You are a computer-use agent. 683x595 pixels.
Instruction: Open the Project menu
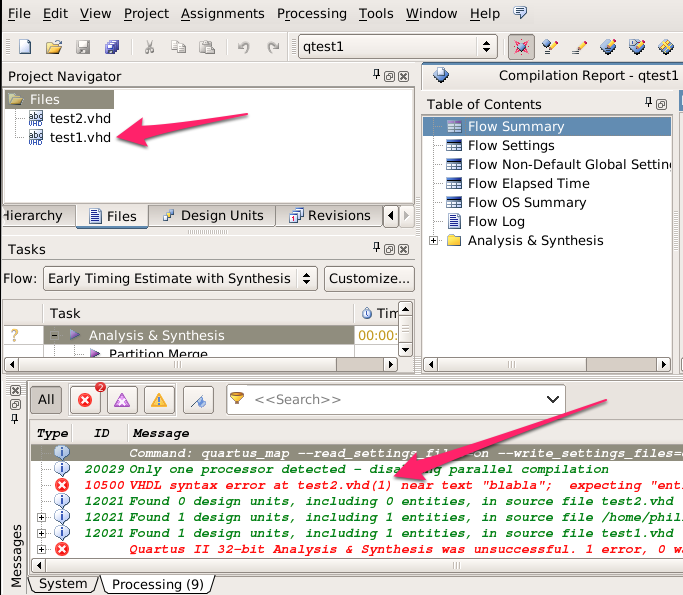coord(146,14)
